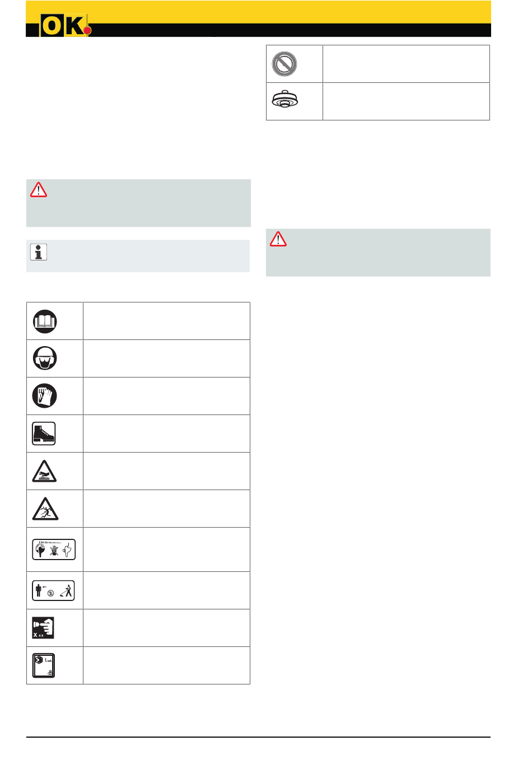The image size is (532, 764).
Task: Click the safety boot symbol
Action: pos(44,434)
